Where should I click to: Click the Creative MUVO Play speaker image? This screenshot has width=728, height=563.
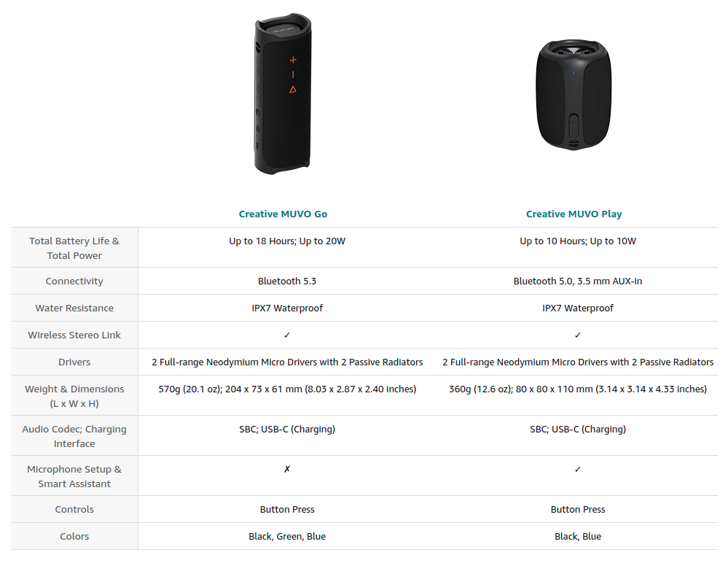[x=574, y=93]
